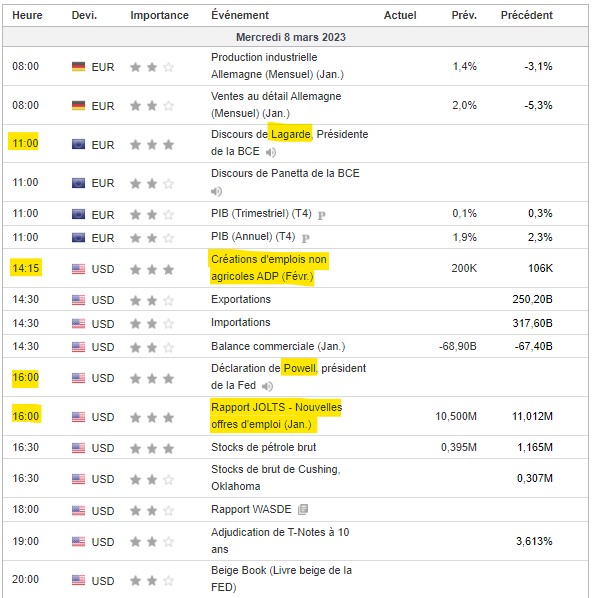Click the report document icon beside Rapport WASDE

303,509
